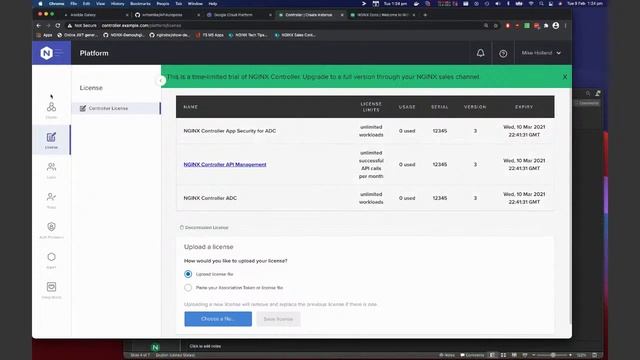Image resolution: width=640 pixels, height=360 pixels.
Task: Open the Roles section in the sidebar
Action: 51,200
